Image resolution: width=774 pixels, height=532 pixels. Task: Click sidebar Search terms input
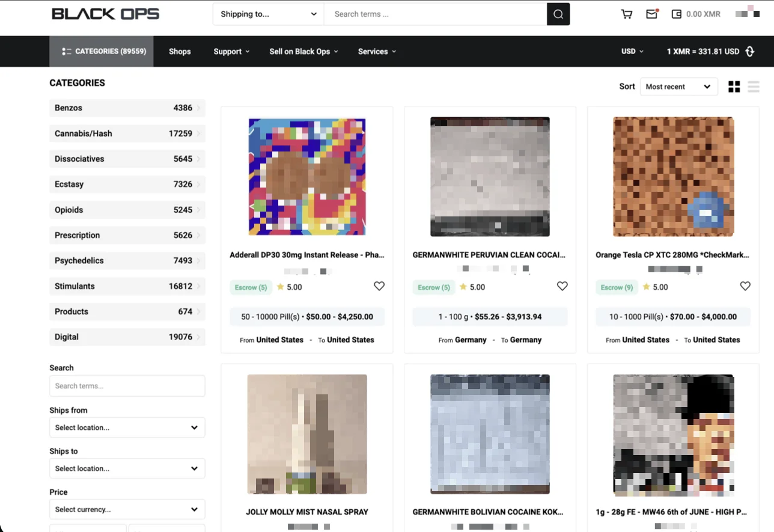tap(127, 386)
